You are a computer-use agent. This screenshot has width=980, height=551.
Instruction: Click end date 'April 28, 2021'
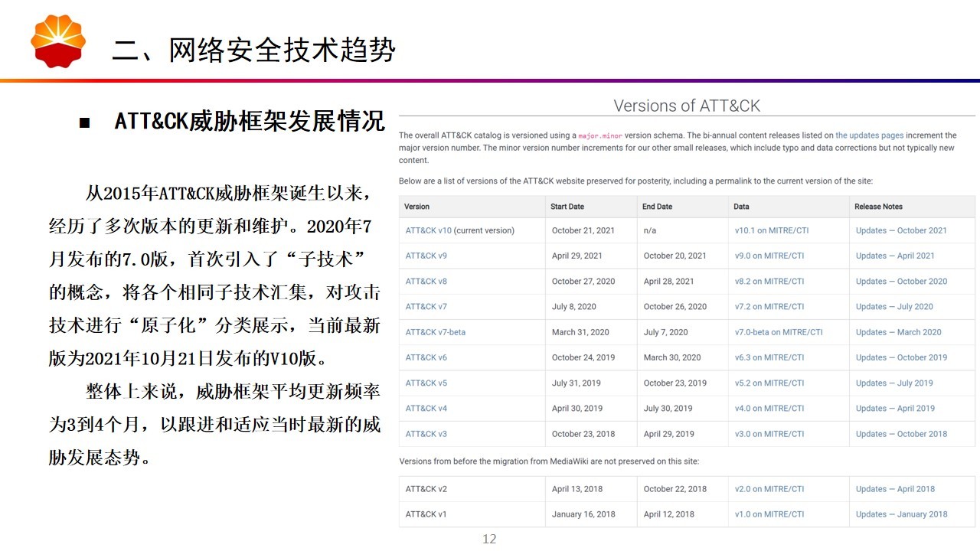pyautogui.click(x=669, y=282)
